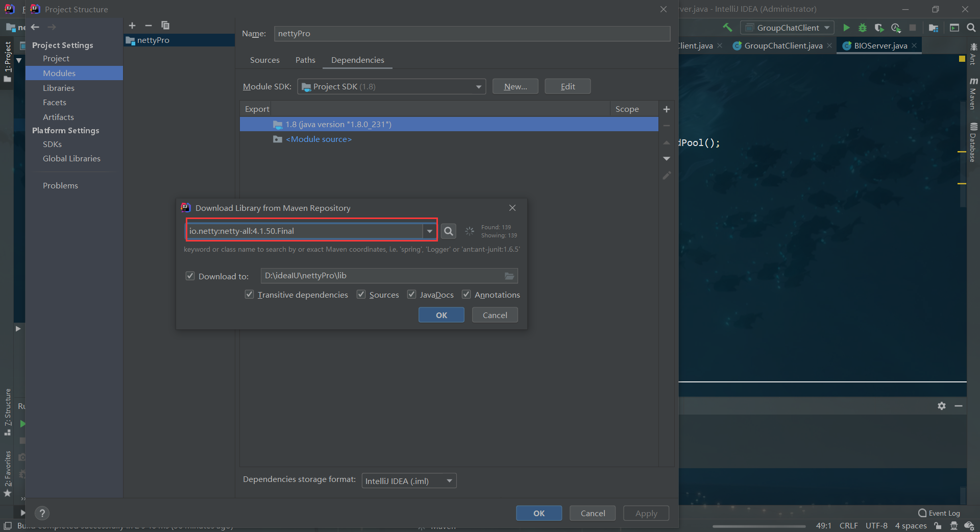The width and height of the screenshot is (980, 532).
Task: Click the module Name field containing nettyPro
Action: [472, 34]
